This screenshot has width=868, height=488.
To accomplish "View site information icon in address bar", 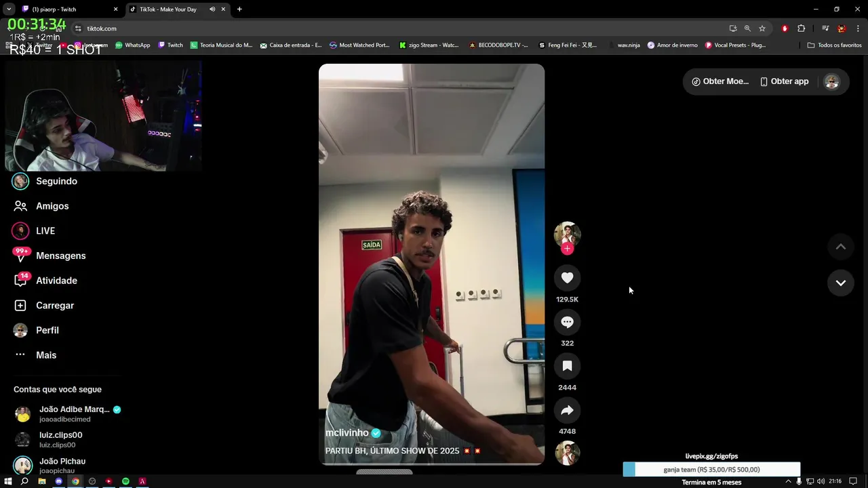I will 78,28.
